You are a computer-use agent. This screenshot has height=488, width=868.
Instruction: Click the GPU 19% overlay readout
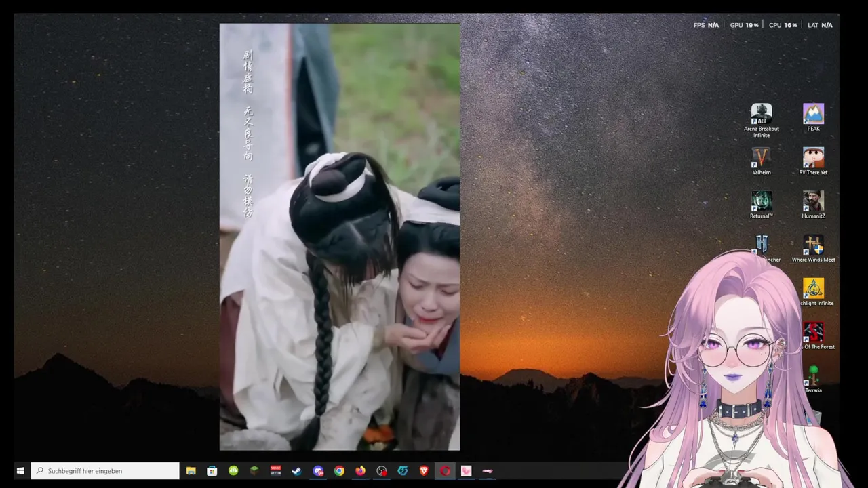point(744,25)
